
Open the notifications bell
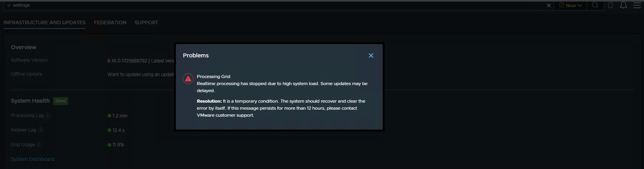click(623, 5)
